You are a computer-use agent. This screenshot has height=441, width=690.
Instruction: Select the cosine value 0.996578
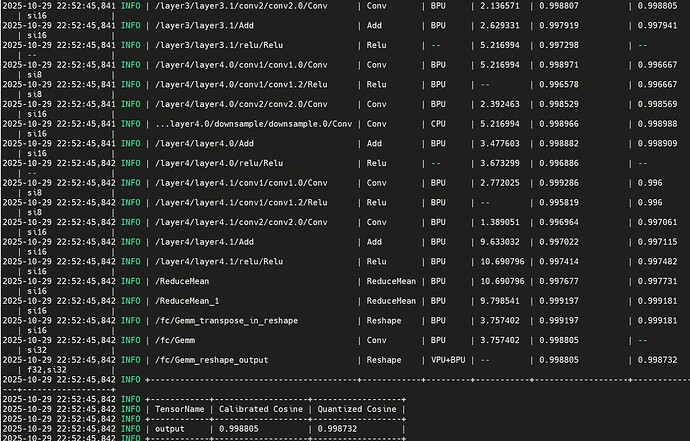click(559, 85)
